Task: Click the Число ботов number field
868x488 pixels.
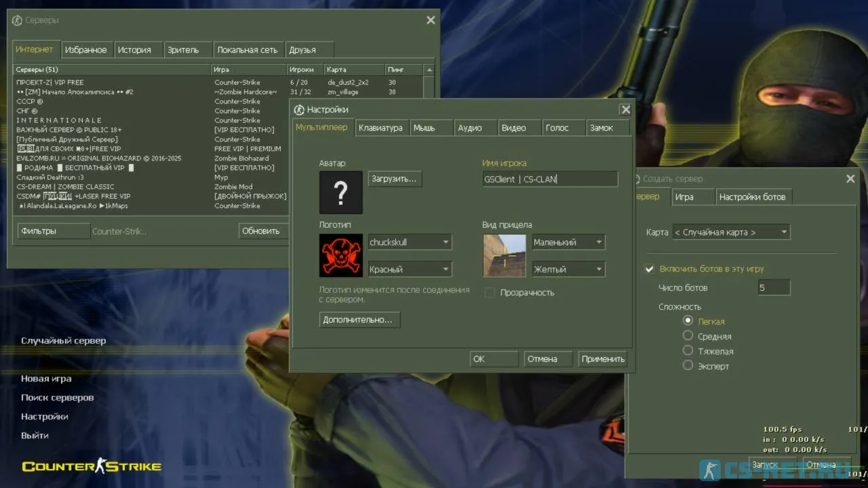Action: 774,287
